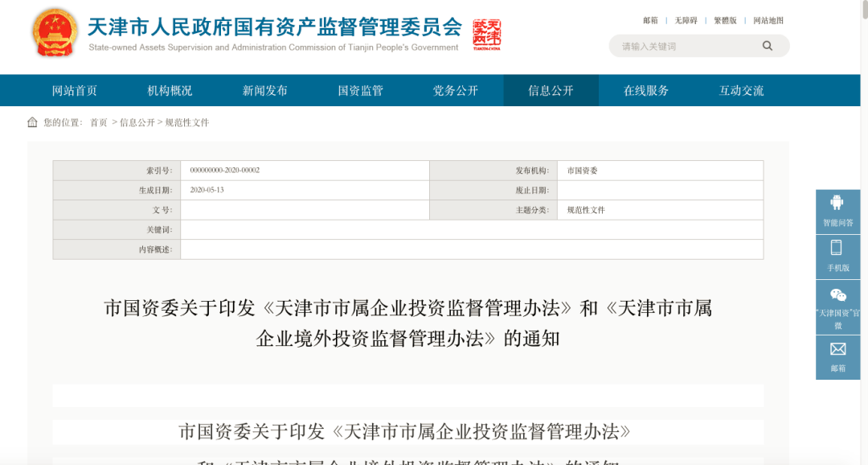Open the 国资监管 navigation item
The height and width of the screenshot is (465, 868).
point(360,91)
